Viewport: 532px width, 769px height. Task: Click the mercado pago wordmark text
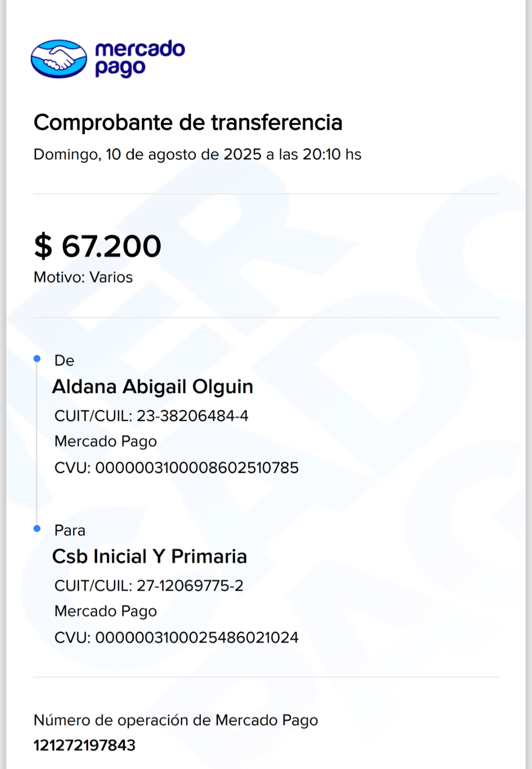[x=139, y=59]
